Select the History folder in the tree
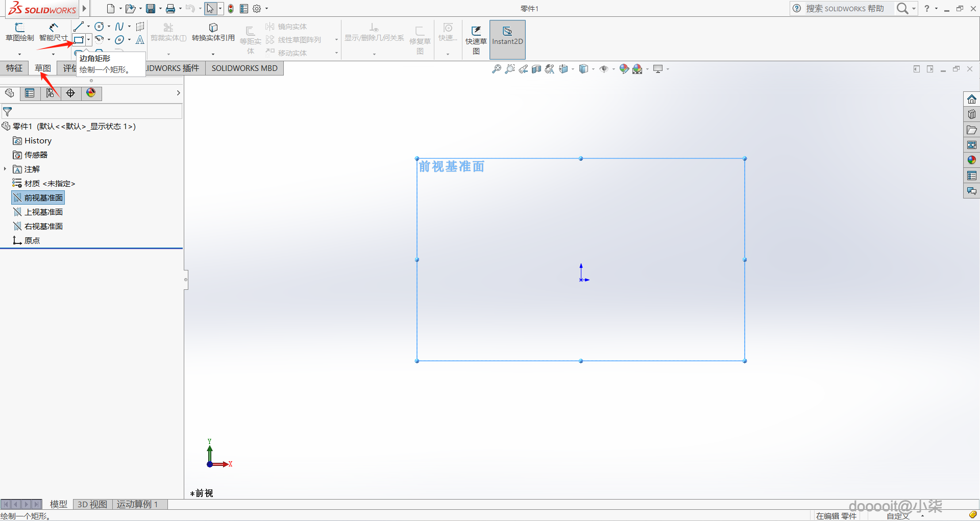 coord(32,140)
